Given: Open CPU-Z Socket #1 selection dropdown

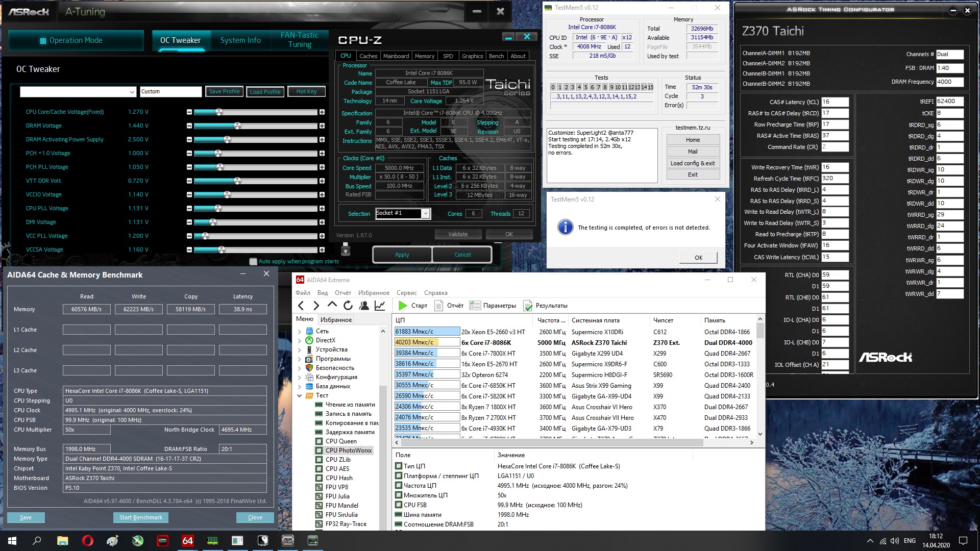Looking at the screenshot, I should (x=425, y=214).
